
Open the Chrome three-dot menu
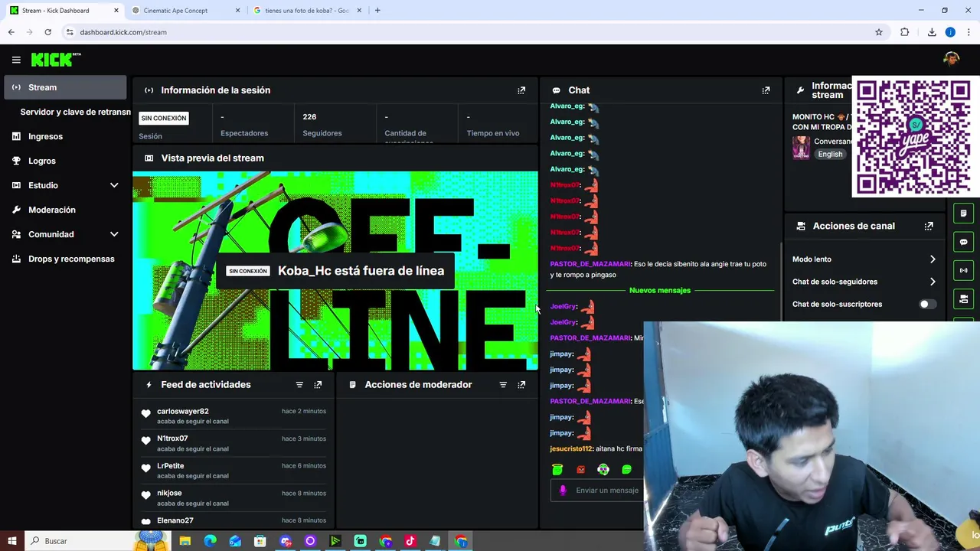[x=969, y=32]
